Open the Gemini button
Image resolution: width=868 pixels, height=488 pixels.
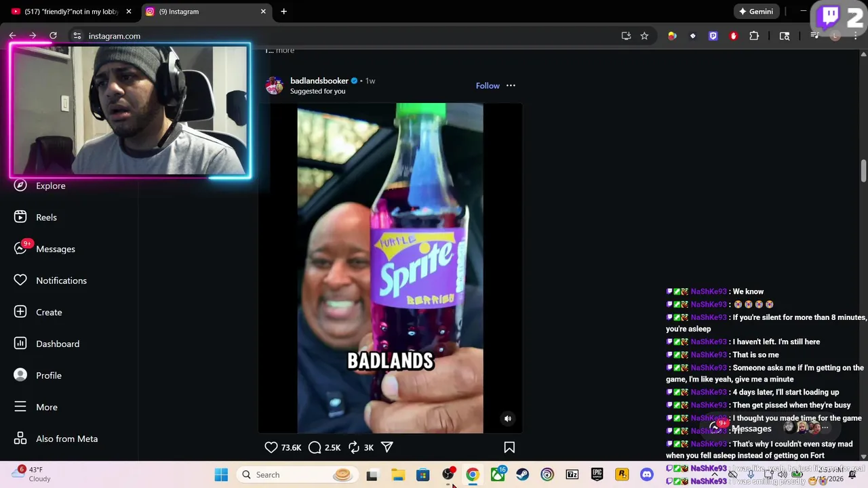pos(756,12)
